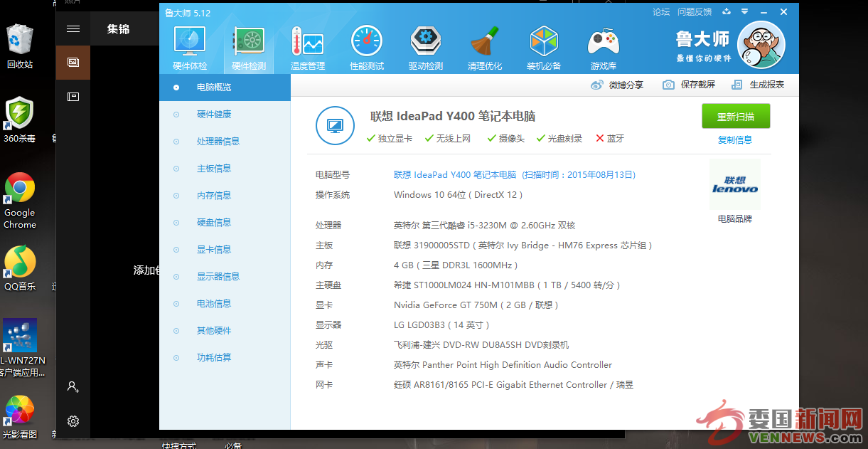Open hamburger menu in Photos app

73,29
